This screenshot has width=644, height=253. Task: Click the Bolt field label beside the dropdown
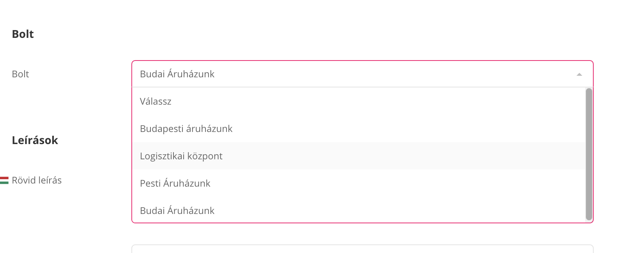[x=20, y=74]
